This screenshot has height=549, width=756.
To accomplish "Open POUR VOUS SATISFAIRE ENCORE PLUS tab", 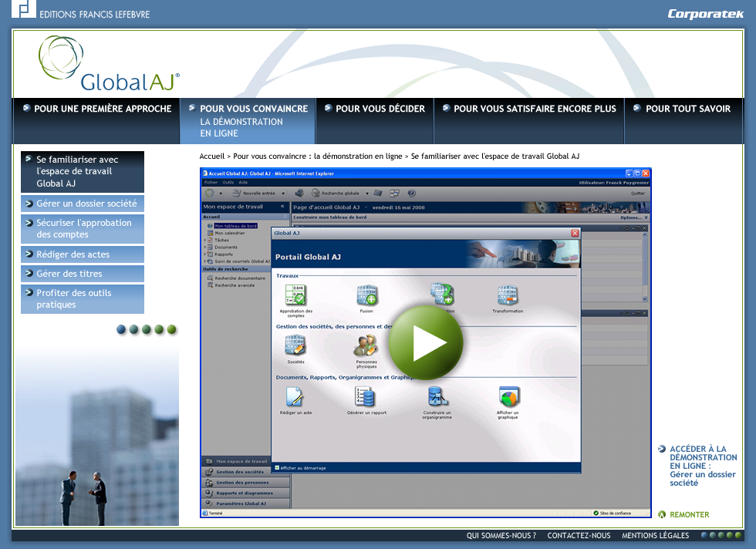I will click(529, 120).
